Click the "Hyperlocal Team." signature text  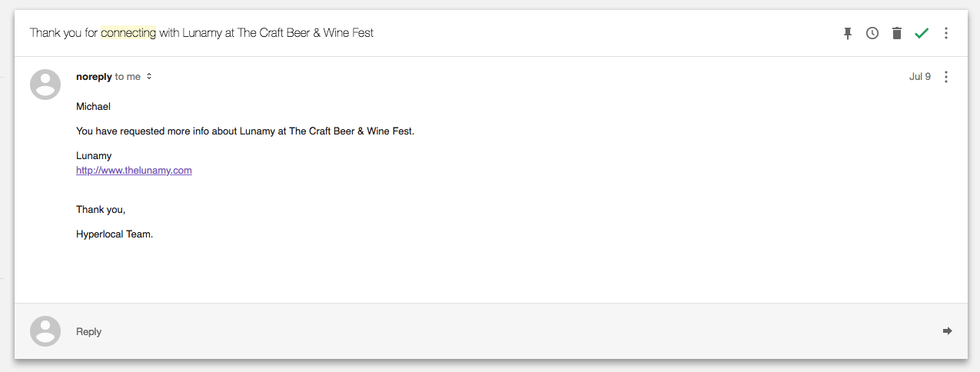(115, 234)
